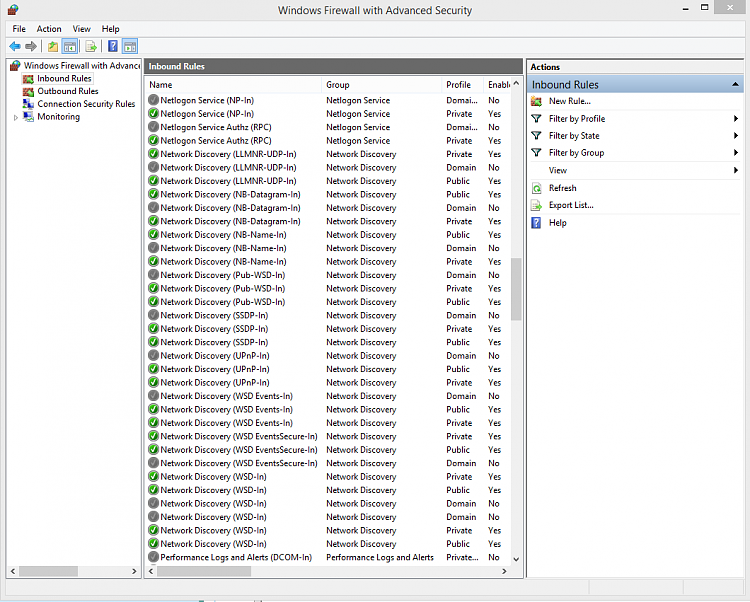This screenshot has width=750, height=602.
Task: Toggle Show/Hide Console Tree toolbar icon
Action: pyautogui.click(x=70, y=46)
